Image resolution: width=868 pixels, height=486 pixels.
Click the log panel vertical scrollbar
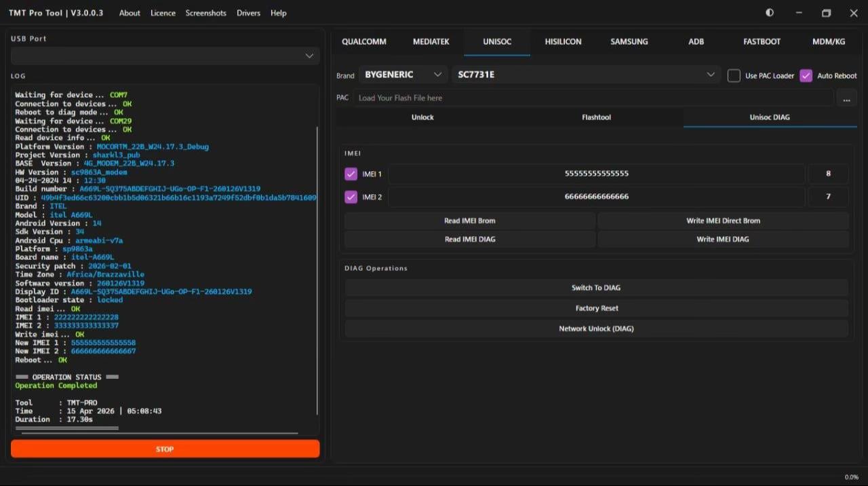tap(317, 270)
